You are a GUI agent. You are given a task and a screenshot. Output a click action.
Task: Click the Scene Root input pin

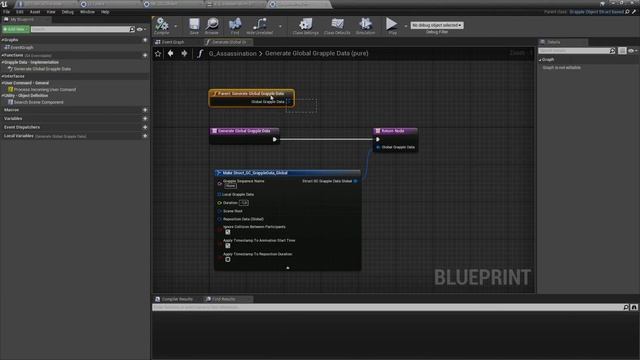click(x=219, y=211)
